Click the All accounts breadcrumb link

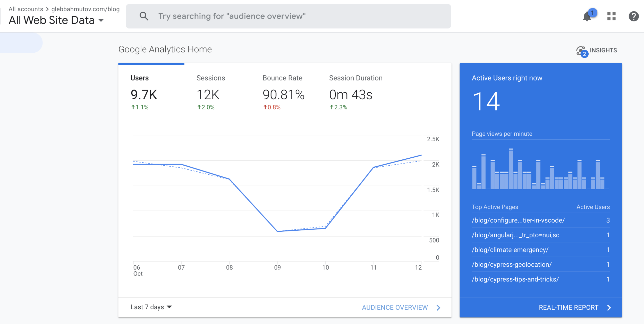click(x=26, y=9)
